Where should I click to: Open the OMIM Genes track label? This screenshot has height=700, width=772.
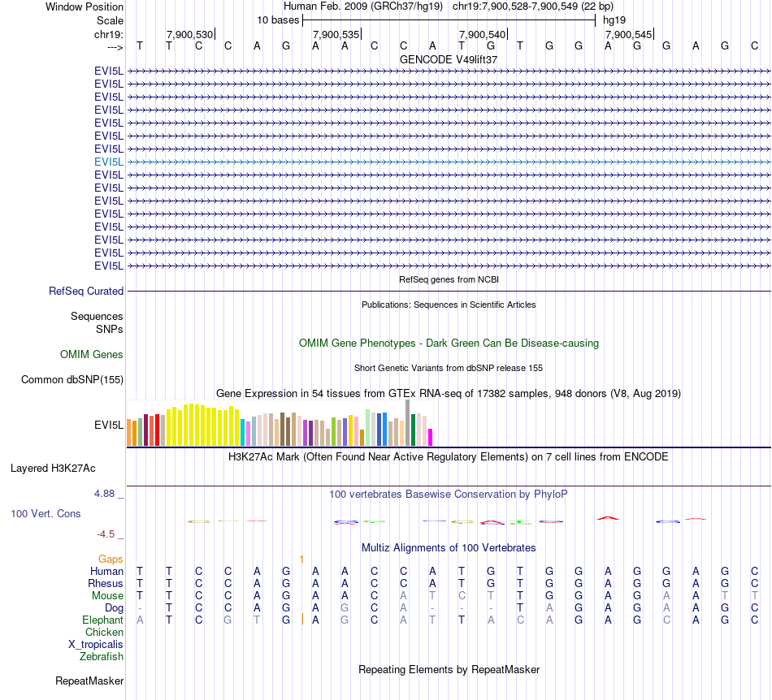coord(92,355)
